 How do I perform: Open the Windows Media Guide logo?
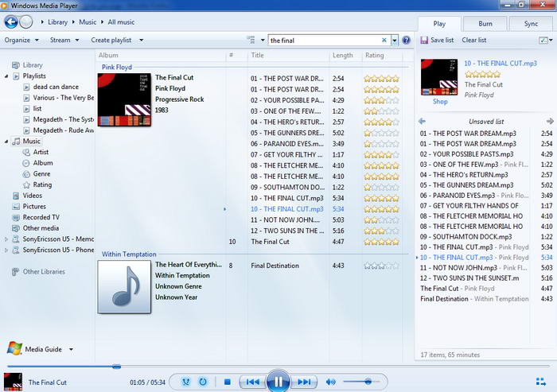tap(14, 349)
